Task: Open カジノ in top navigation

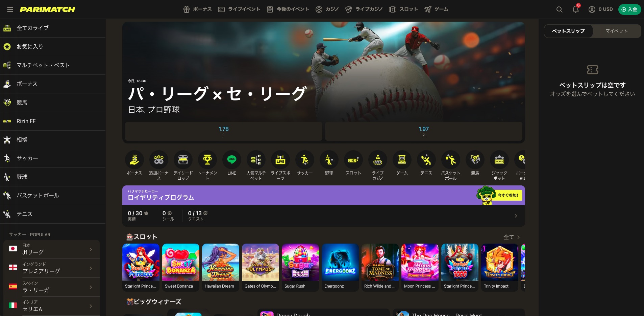Action: pyautogui.click(x=327, y=9)
